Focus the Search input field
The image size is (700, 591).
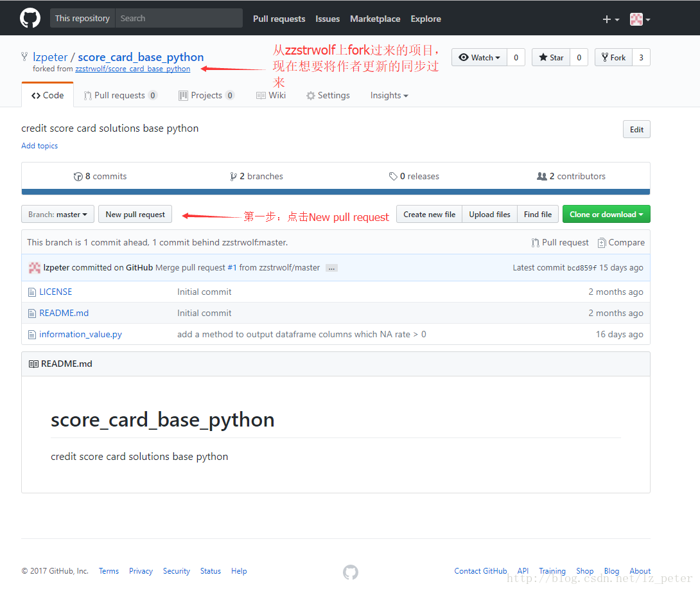(x=179, y=19)
